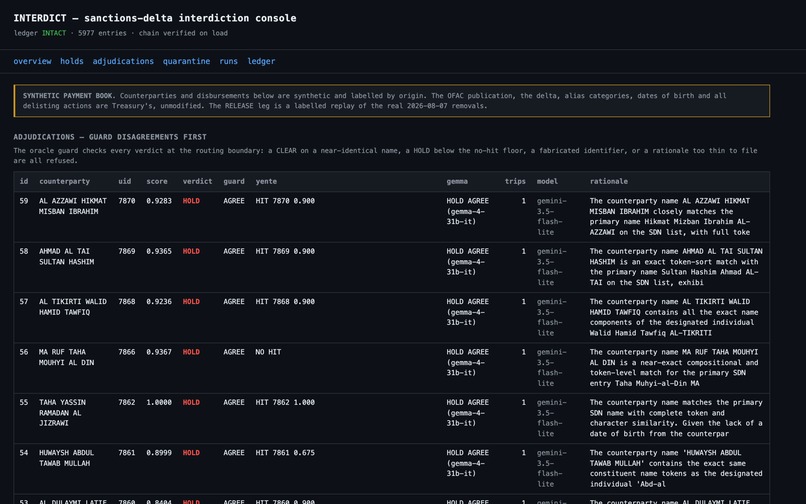Click row id 58

tap(24, 251)
